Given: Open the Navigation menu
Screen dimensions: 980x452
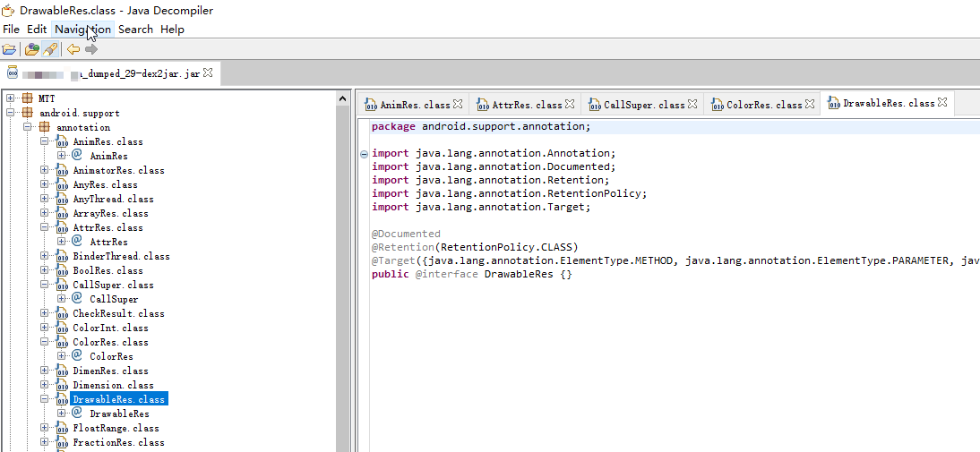Looking at the screenshot, I should pyautogui.click(x=82, y=30).
